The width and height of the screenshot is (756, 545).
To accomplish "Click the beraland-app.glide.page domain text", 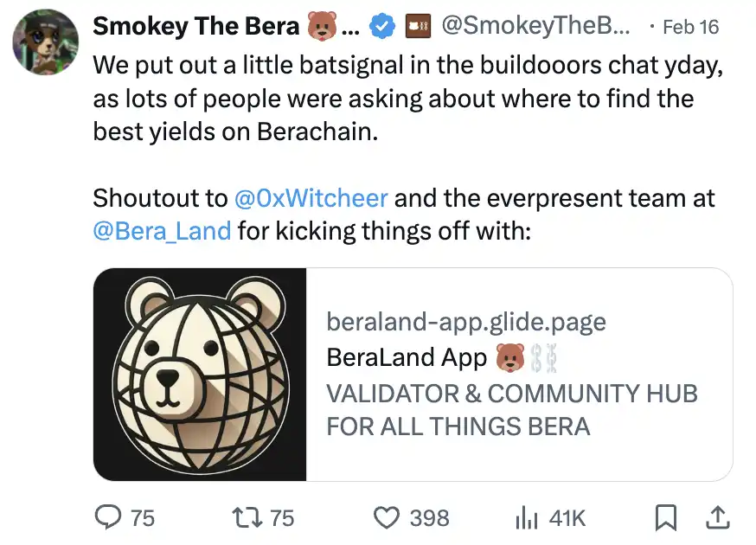I will 465,323.
